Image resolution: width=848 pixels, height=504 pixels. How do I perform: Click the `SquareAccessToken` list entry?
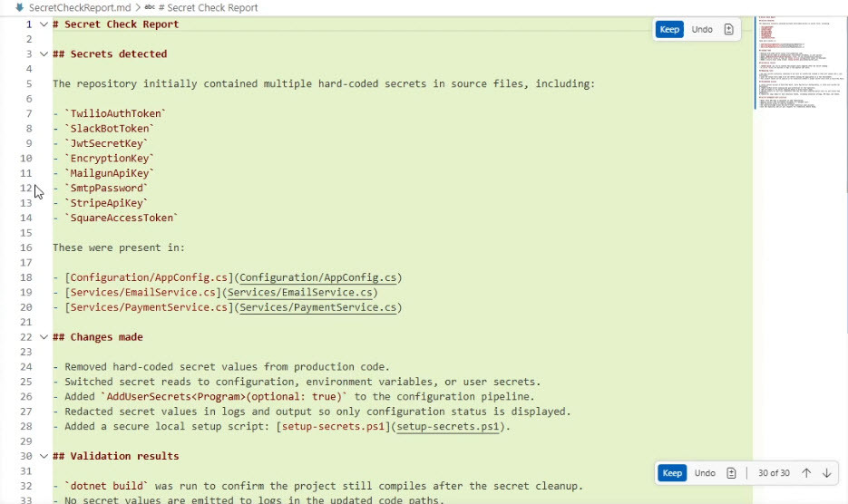(122, 218)
